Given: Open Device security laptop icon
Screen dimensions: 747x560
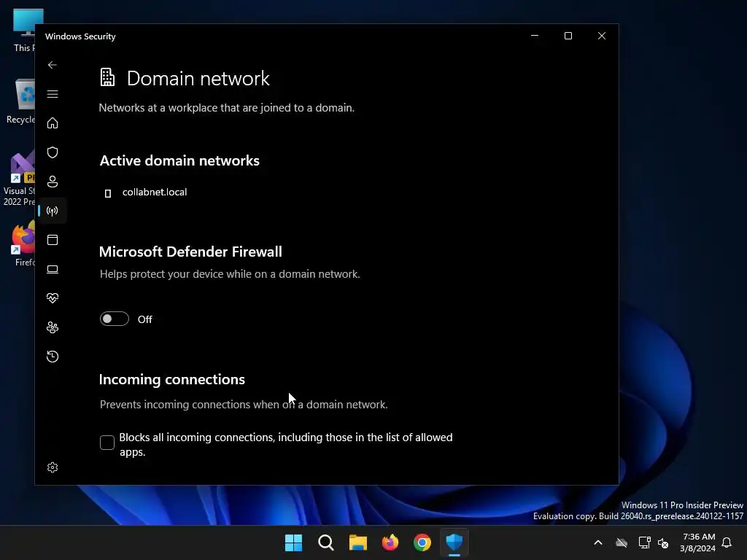Looking at the screenshot, I should point(53,270).
